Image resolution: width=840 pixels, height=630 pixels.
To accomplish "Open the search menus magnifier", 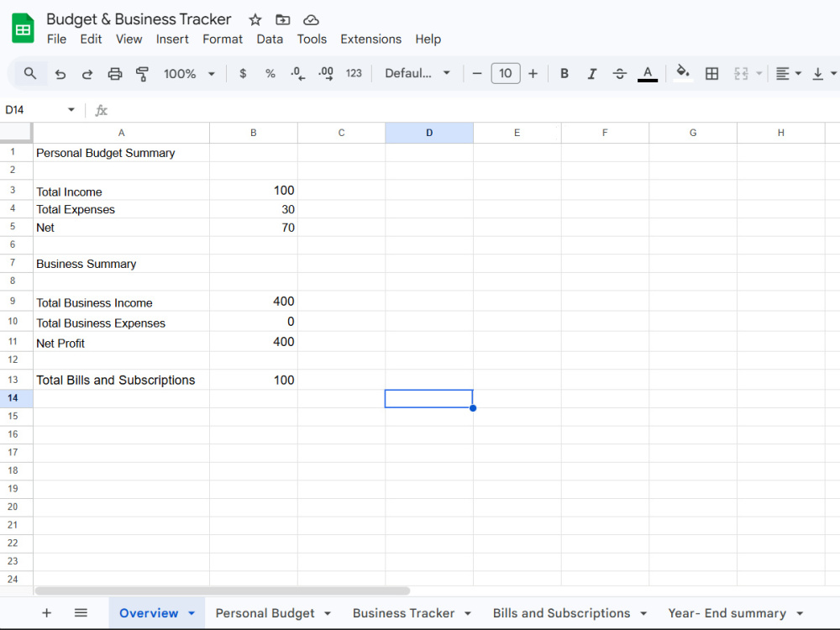I will pos(30,73).
